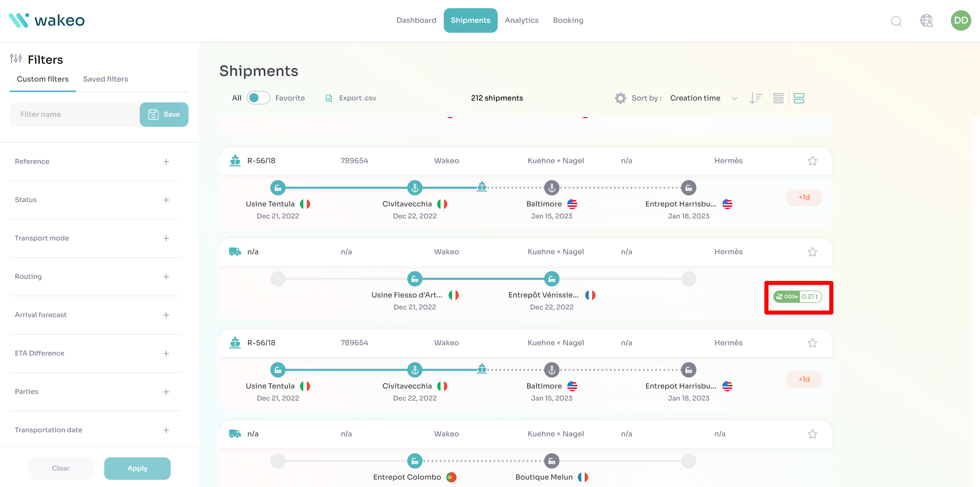Click the CO2e 0.21 t emissions badge
980x487 pixels.
pos(798,297)
